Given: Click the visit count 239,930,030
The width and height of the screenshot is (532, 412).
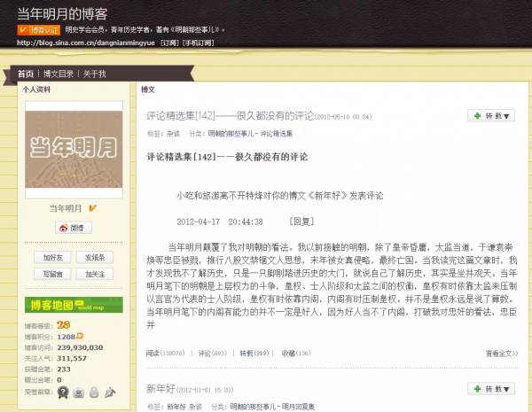Looking at the screenshot, I should (80, 347).
